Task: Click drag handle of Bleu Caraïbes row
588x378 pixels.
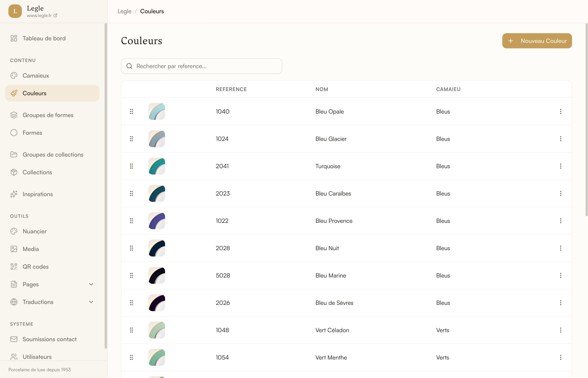Action: pos(131,193)
